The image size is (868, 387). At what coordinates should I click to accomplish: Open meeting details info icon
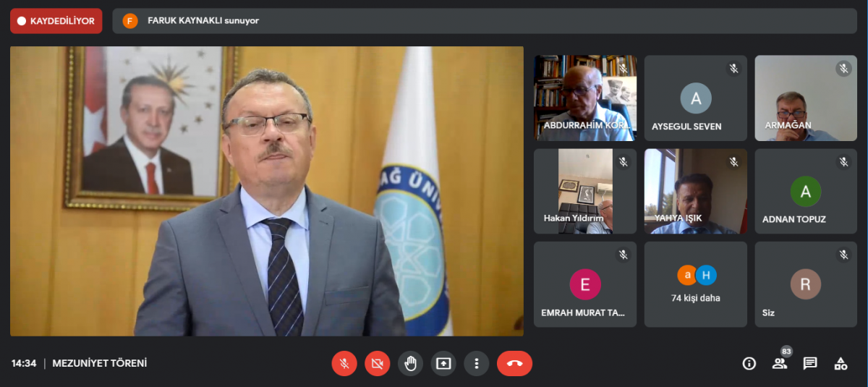tap(749, 363)
